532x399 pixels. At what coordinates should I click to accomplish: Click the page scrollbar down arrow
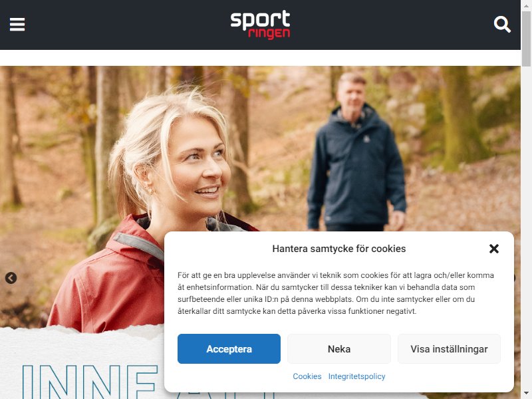click(x=526, y=394)
